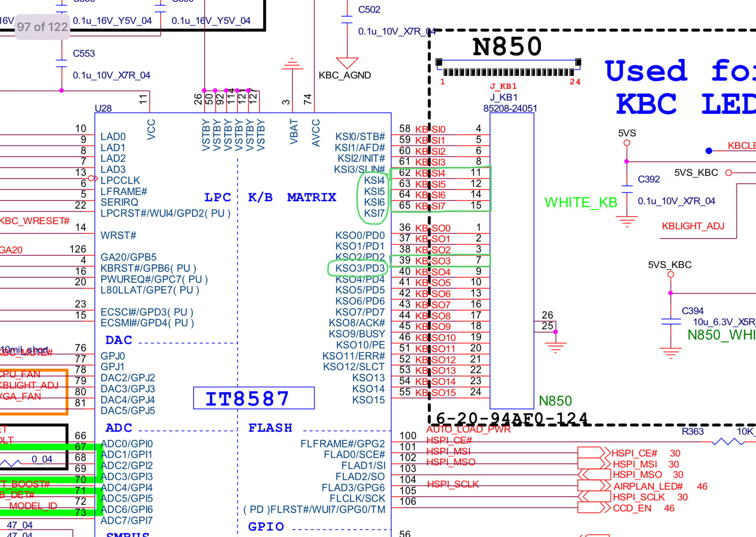The height and width of the screenshot is (537, 756).
Task: Click the HSPI_MSI off-page port symbol
Action: tap(594, 464)
